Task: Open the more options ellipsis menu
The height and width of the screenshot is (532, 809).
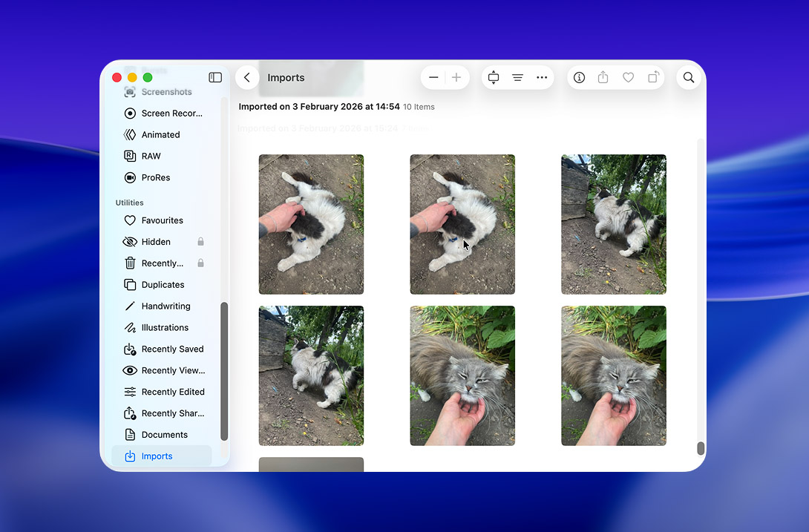Action: coord(542,77)
